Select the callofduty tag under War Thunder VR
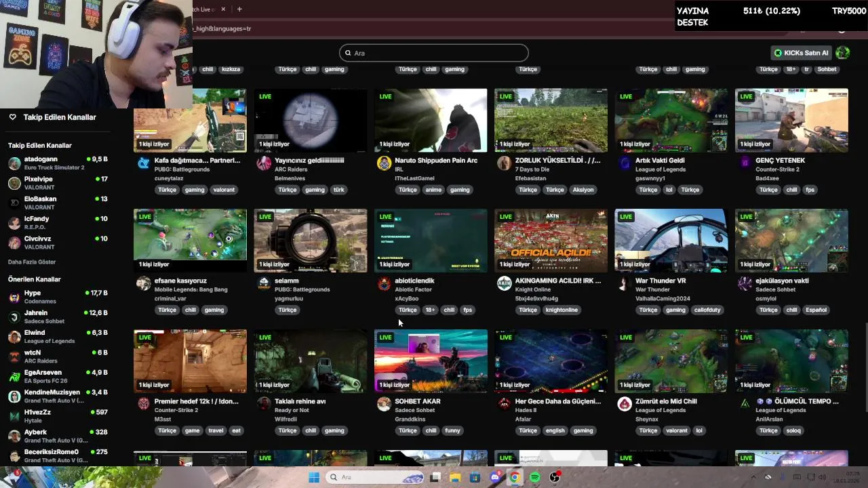This screenshot has width=868, height=488. 707,310
